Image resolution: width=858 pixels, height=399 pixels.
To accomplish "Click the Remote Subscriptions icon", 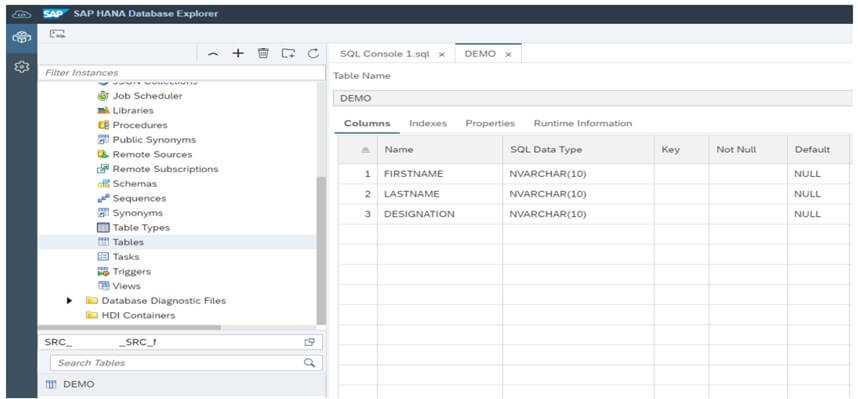I will tap(103, 169).
